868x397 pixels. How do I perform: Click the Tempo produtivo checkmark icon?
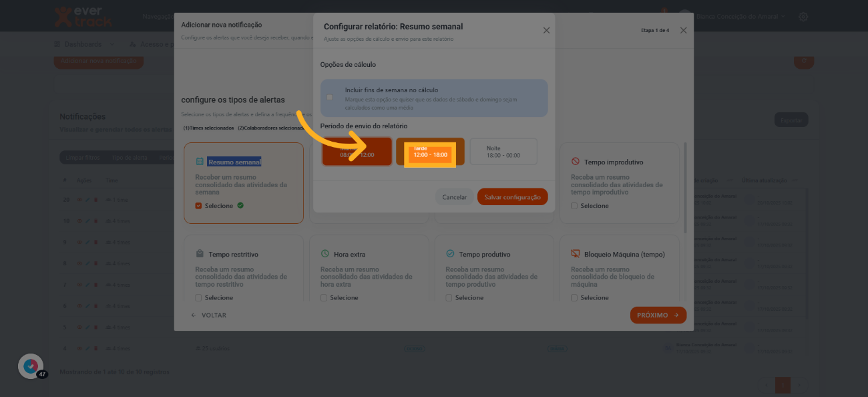click(450, 254)
